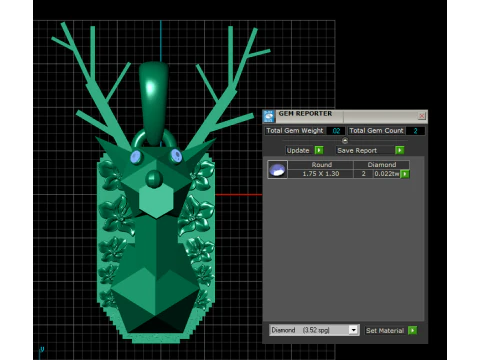The height and width of the screenshot is (360, 480).
Task: Click the Total Gem Count label
Action: [x=376, y=131]
